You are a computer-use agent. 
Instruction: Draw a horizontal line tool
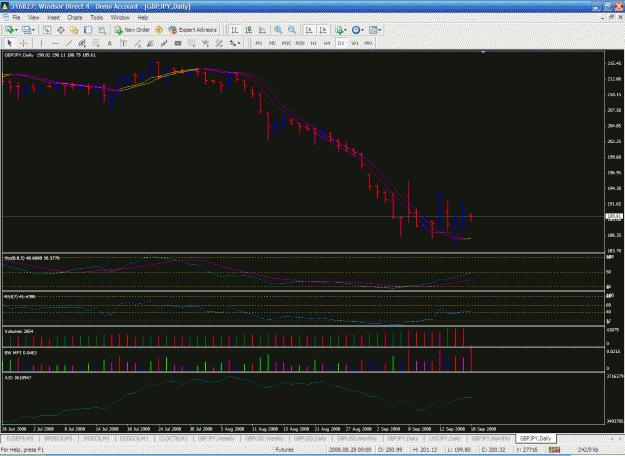click(55, 43)
